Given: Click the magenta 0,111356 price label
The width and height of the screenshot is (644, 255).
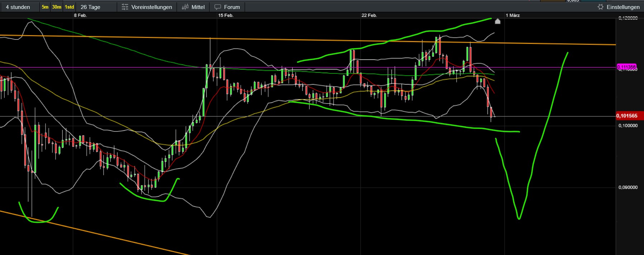Looking at the screenshot, I should coord(626,67).
